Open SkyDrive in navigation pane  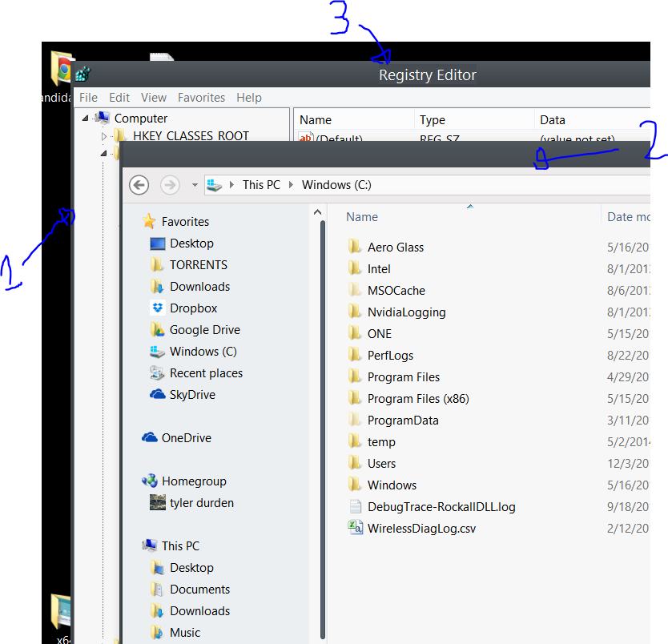coord(192,395)
